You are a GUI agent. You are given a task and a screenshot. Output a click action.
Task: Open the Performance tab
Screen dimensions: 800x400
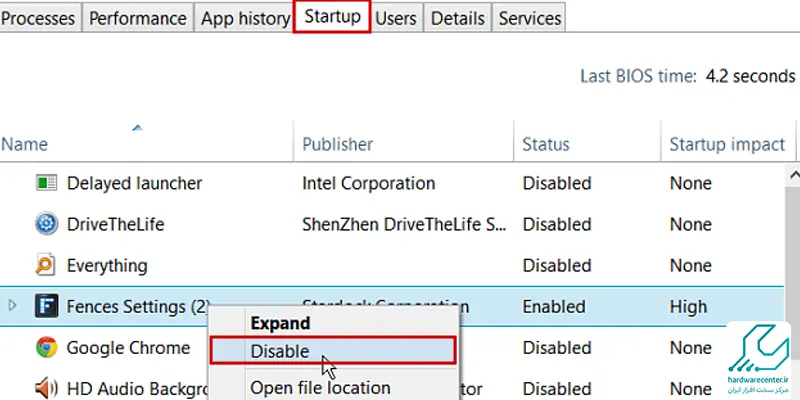pyautogui.click(x=138, y=18)
